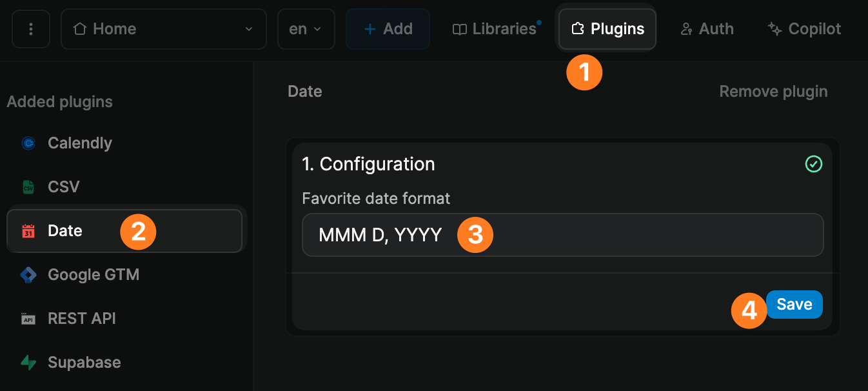Click the Calendly plugin icon
The image size is (868, 391).
(x=28, y=143)
